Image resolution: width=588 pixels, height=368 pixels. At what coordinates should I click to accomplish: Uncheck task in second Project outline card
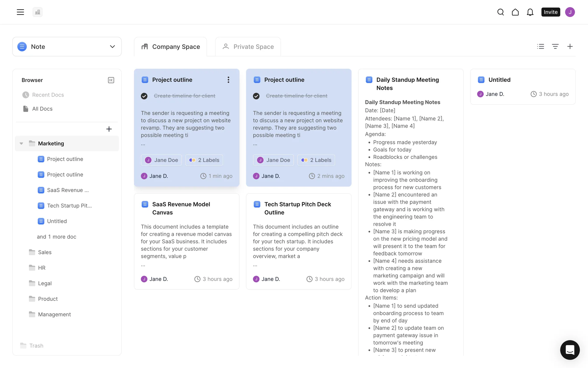(256, 96)
